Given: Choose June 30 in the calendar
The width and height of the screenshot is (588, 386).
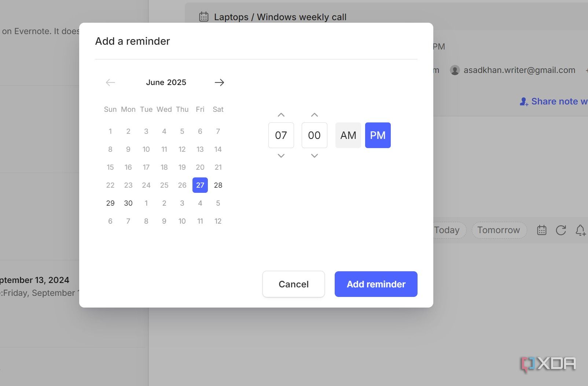Looking at the screenshot, I should pos(128,203).
